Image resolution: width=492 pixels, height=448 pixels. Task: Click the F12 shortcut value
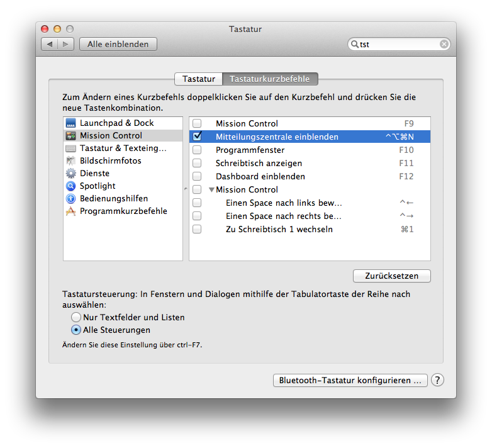pos(406,176)
